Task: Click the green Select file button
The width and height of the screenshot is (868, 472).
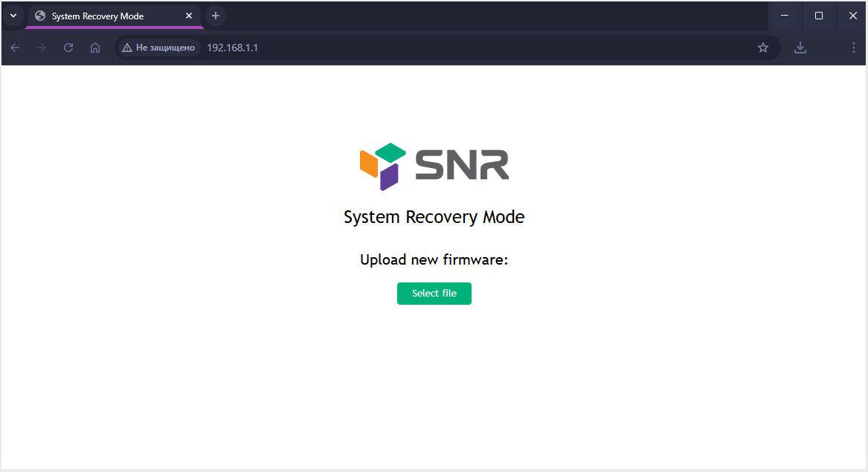Action: [434, 294]
